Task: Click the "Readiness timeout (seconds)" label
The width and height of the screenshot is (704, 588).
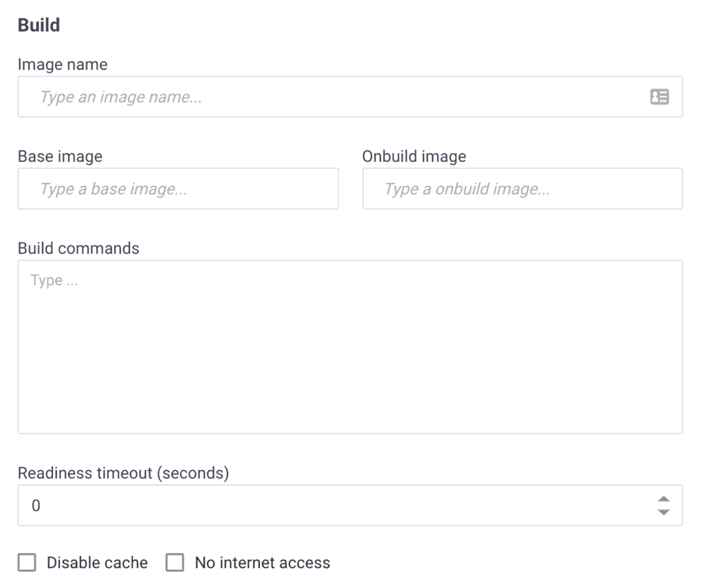Action: pos(123,473)
